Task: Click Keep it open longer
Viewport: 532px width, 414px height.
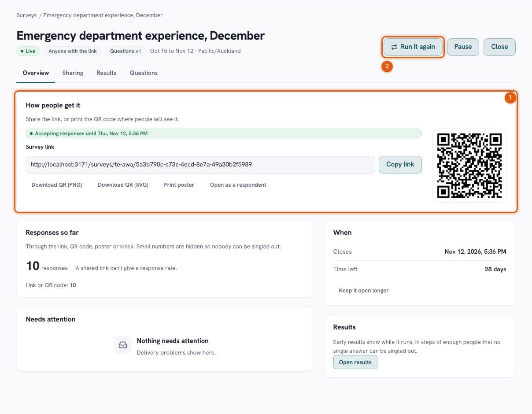Action: 364,291
